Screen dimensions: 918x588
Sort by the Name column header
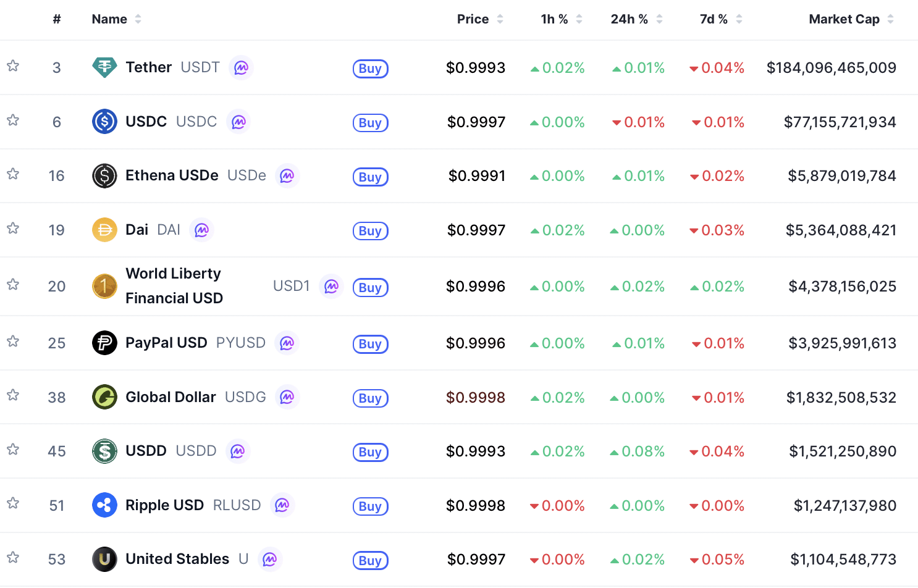109,19
